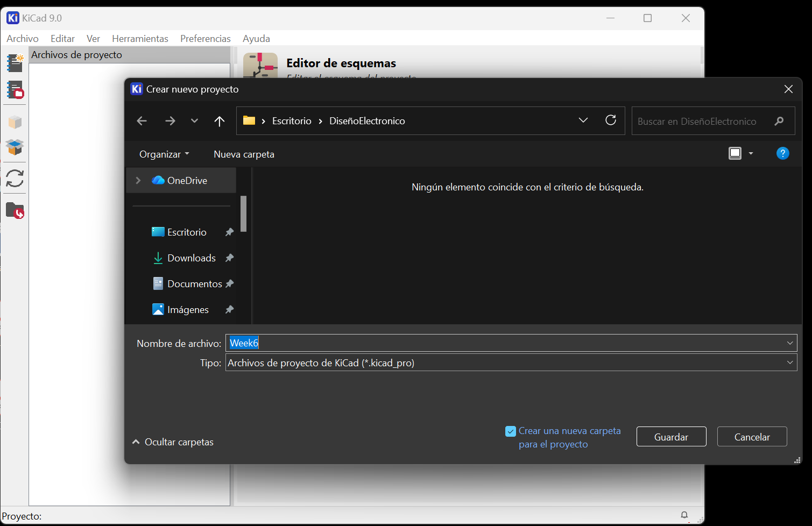Expand the address bar history dropdown

[x=583, y=120]
